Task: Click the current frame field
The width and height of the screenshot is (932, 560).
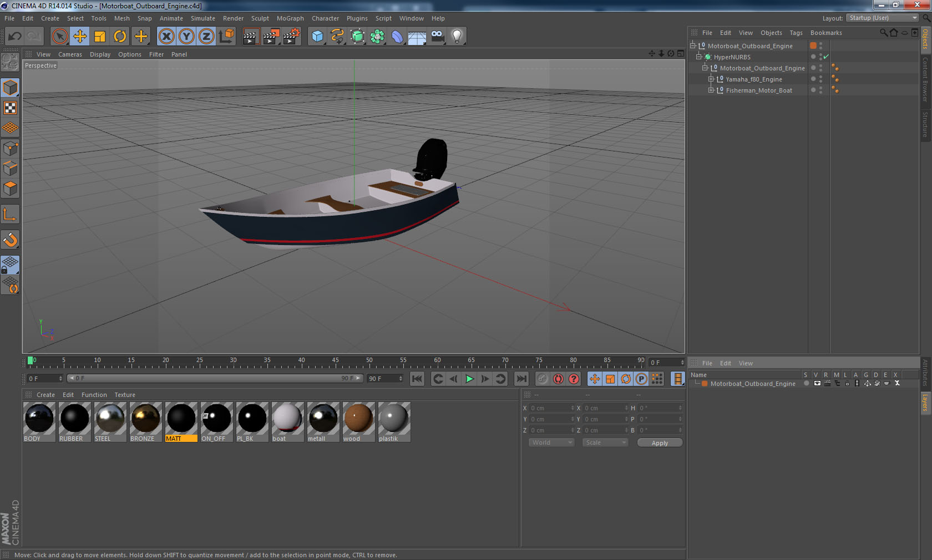Action: pyautogui.click(x=667, y=363)
